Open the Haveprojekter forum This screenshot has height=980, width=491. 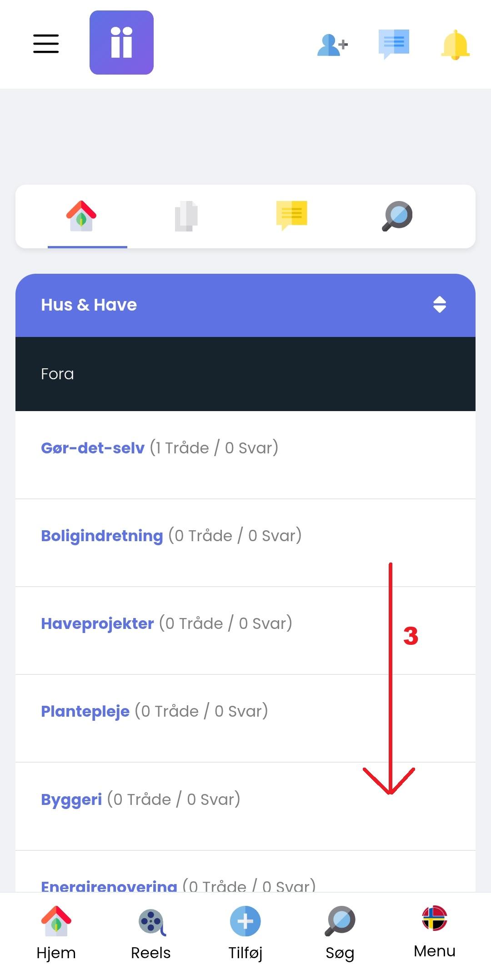pyautogui.click(x=97, y=623)
